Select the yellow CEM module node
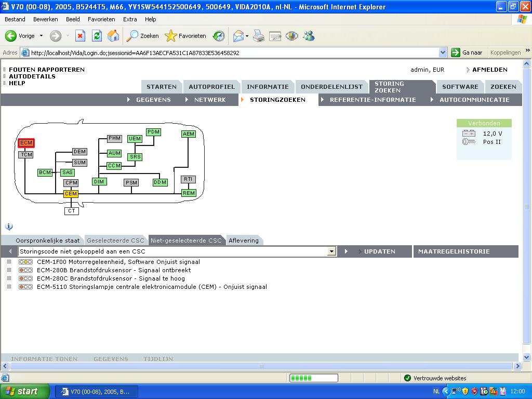This screenshot has width=532, height=399. tap(71, 194)
